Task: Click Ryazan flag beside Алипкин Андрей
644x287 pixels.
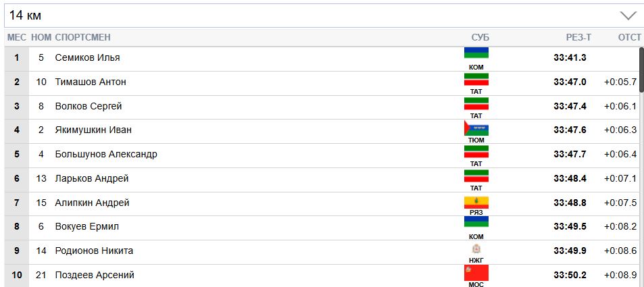Action: (x=476, y=201)
